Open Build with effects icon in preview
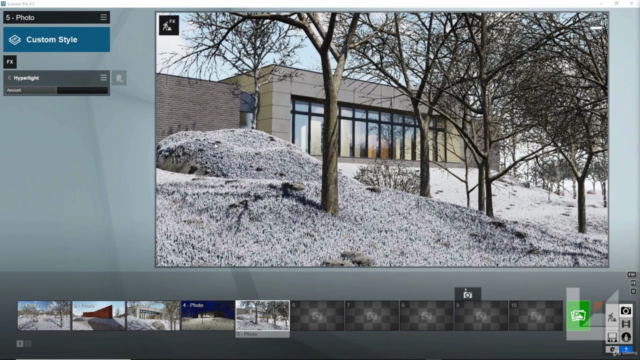The height and width of the screenshot is (360, 640). 169,25
